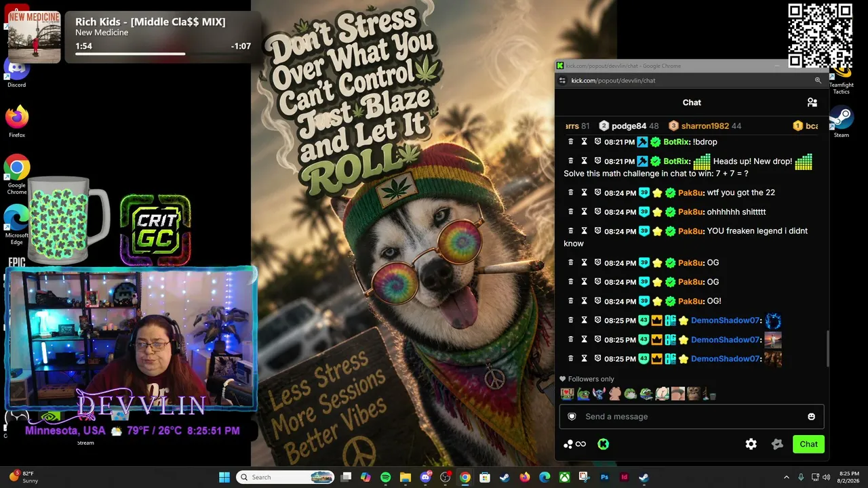Open volume control in system tray
Image resolution: width=868 pixels, height=488 pixels.
pyautogui.click(x=826, y=477)
